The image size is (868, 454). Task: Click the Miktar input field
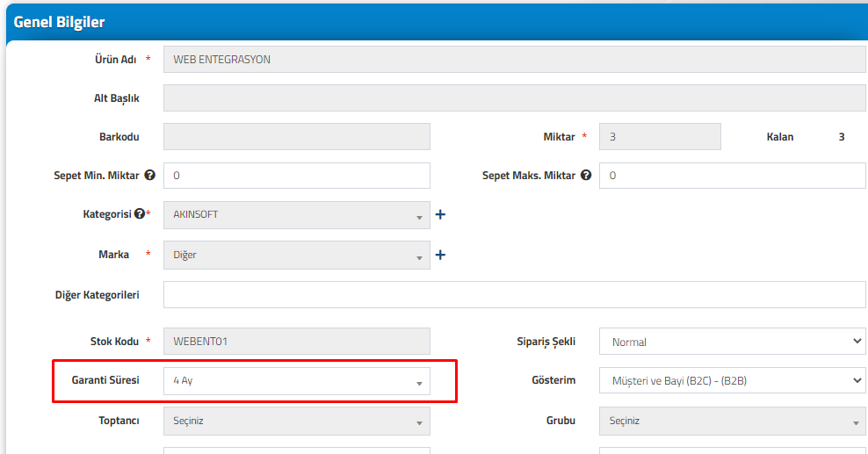point(660,137)
